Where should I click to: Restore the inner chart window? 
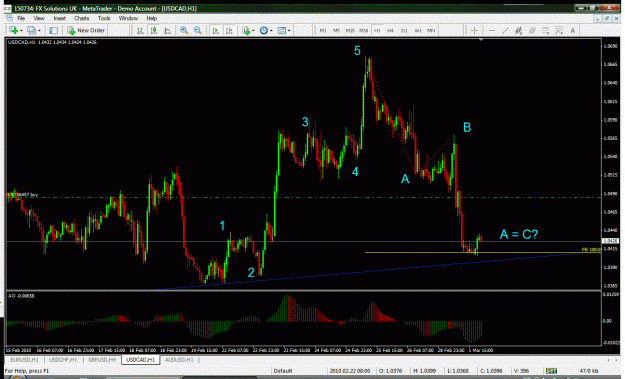point(607,18)
